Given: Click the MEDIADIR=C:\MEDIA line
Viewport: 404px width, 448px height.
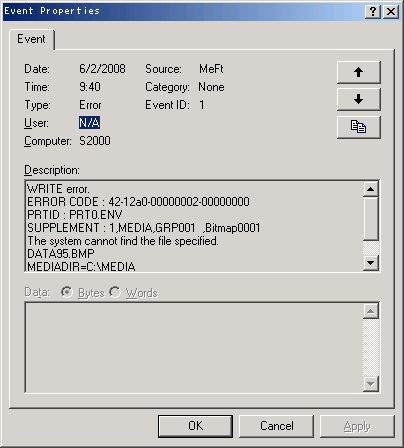Looking at the screenshot, I should point(81,266).
